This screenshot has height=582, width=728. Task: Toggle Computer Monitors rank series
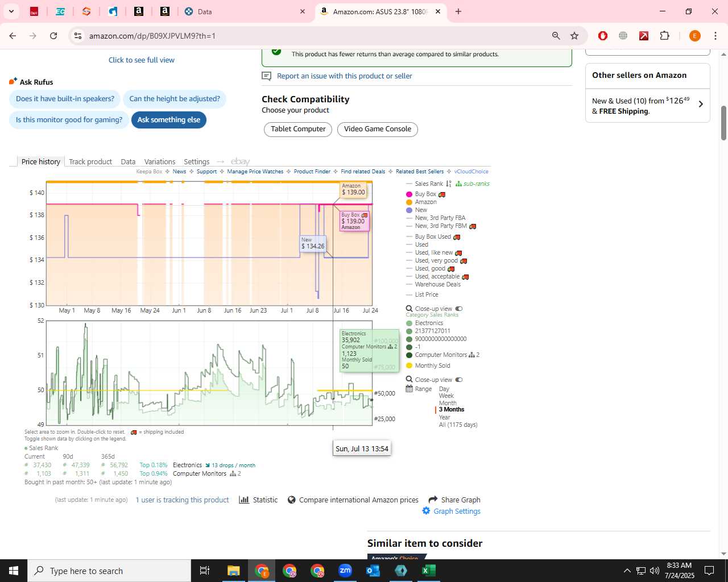coord(442,355)
